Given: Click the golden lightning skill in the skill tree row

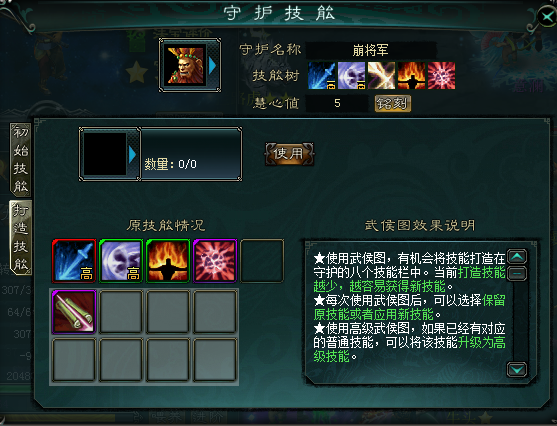Looking at the screenshot, I should 381,76.
